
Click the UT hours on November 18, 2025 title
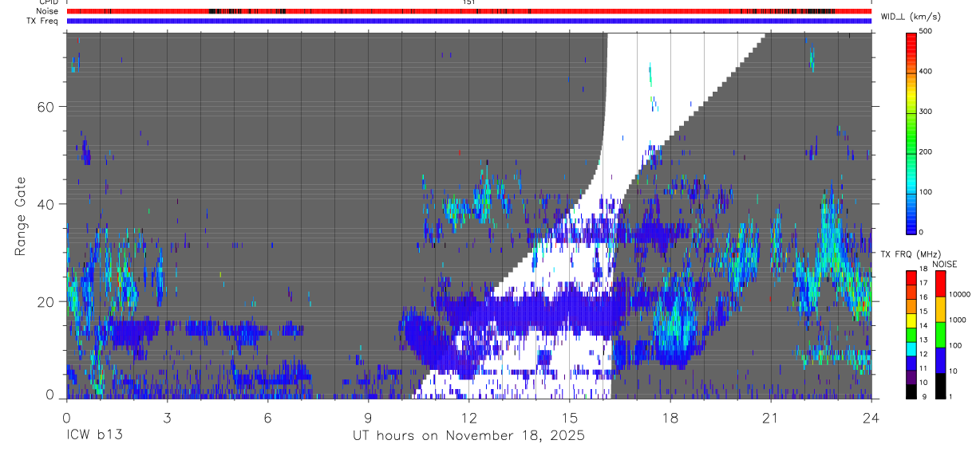click(x=469, y=437)
